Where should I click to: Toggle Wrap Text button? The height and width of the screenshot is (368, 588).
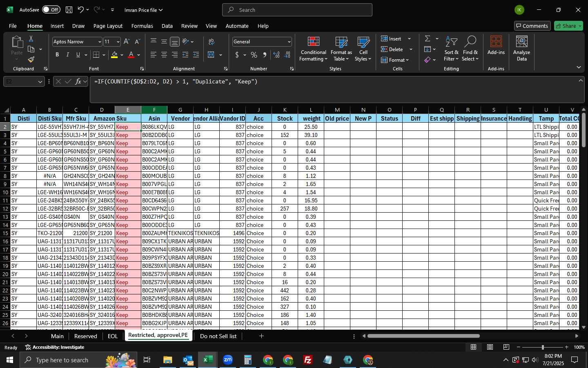[212, 42]
